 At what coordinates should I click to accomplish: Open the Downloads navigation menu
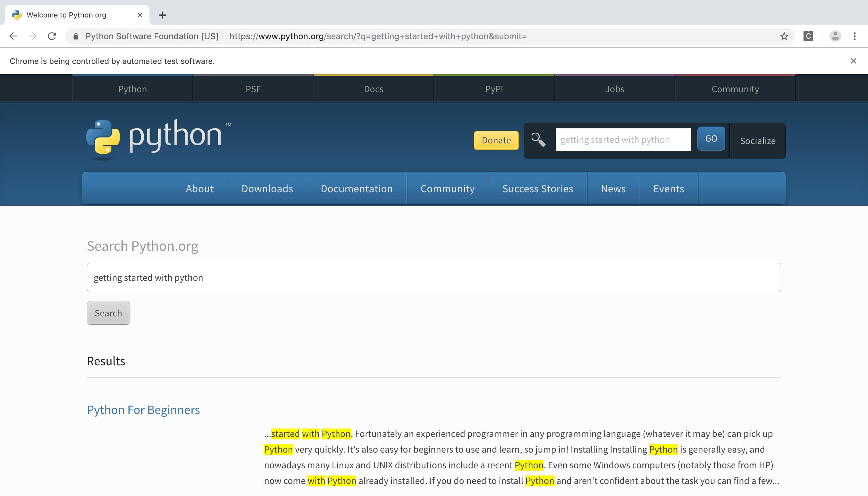coord(267,188)
